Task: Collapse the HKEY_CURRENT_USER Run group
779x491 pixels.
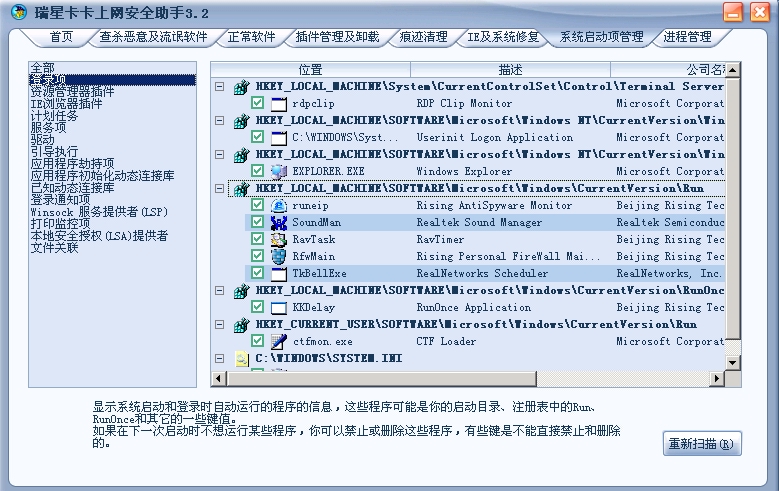Action: pyautogui.click(x=220, y=324)
